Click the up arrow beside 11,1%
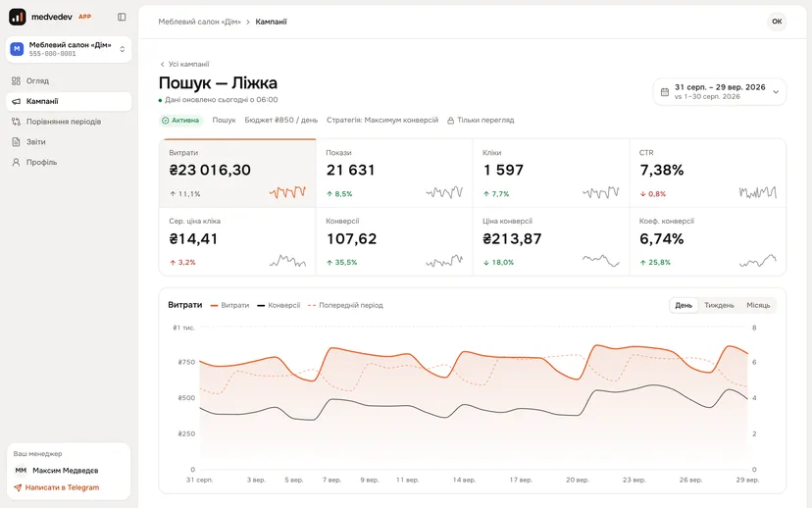Viewport: 812px width, 508px height. click(173, 194)
